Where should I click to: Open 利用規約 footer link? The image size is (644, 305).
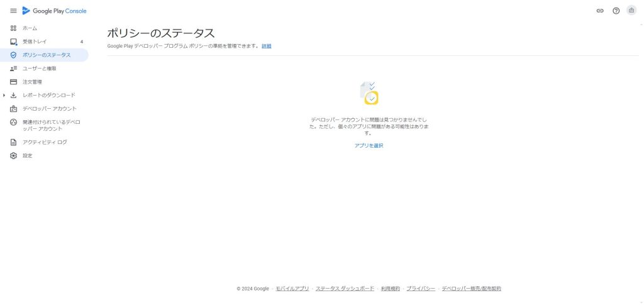390,289
